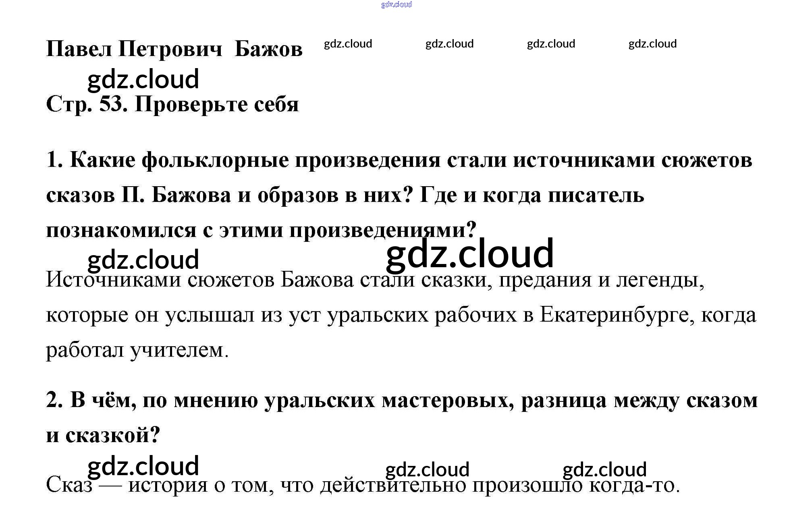Viewport: 793px width, 532px height.
Task: Click the text "и сказкой?"
Action: click(103, 435)
